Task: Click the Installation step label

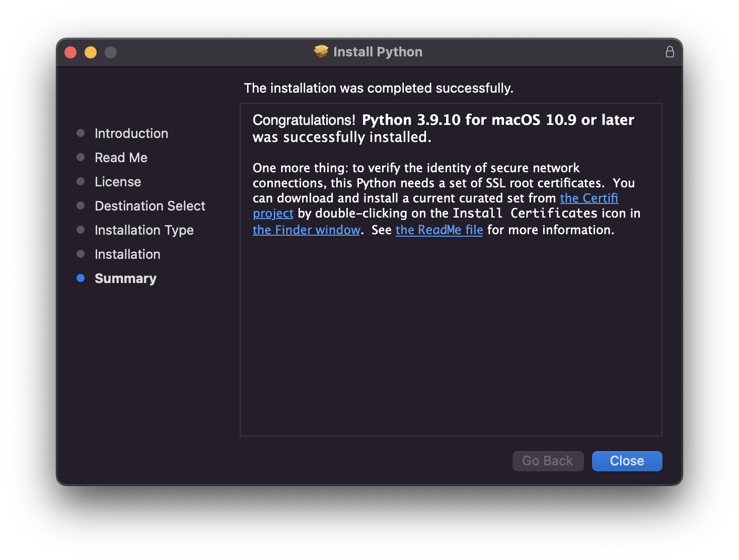Action: click(127, 254)
